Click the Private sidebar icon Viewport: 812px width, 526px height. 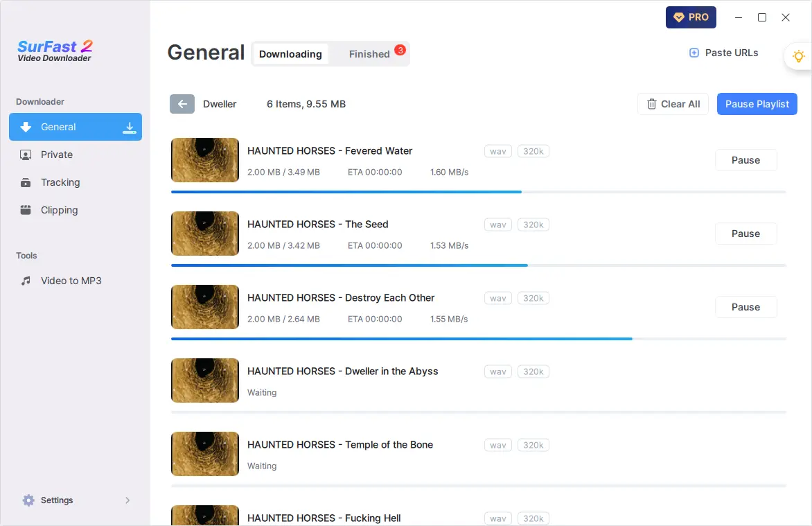[26, 155]
